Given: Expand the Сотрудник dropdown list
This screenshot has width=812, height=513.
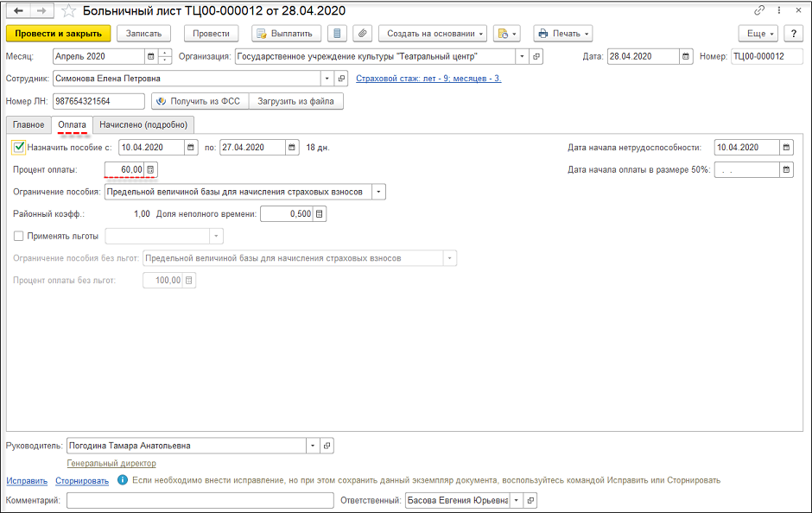Looking at the screenshot, I should (x=327, y=79).
